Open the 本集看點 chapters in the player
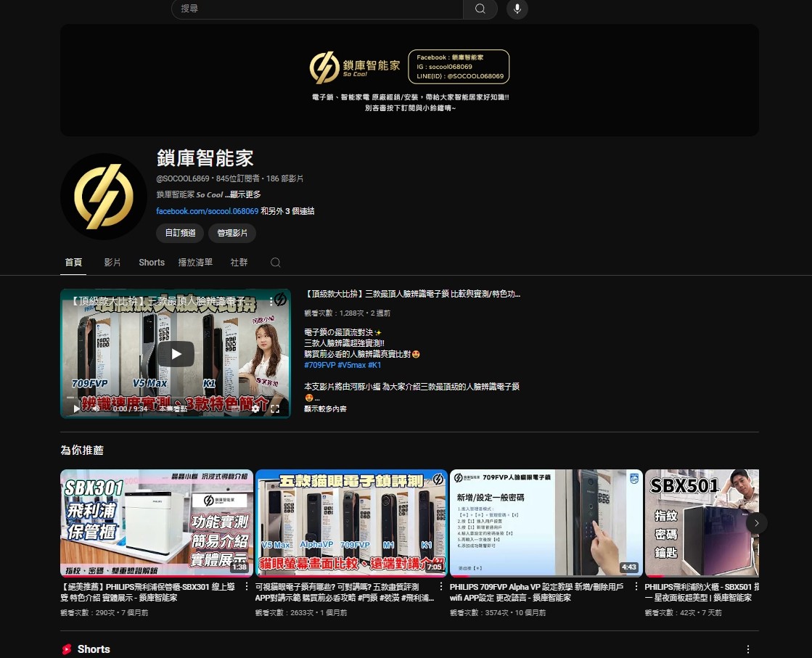 point(173,409)
